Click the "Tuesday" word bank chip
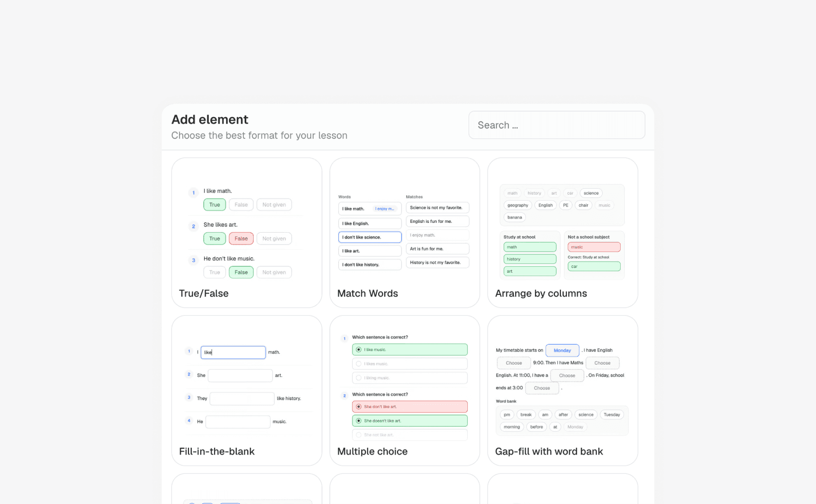This screenshot has width=816, height=504. [x=612, y=415]
